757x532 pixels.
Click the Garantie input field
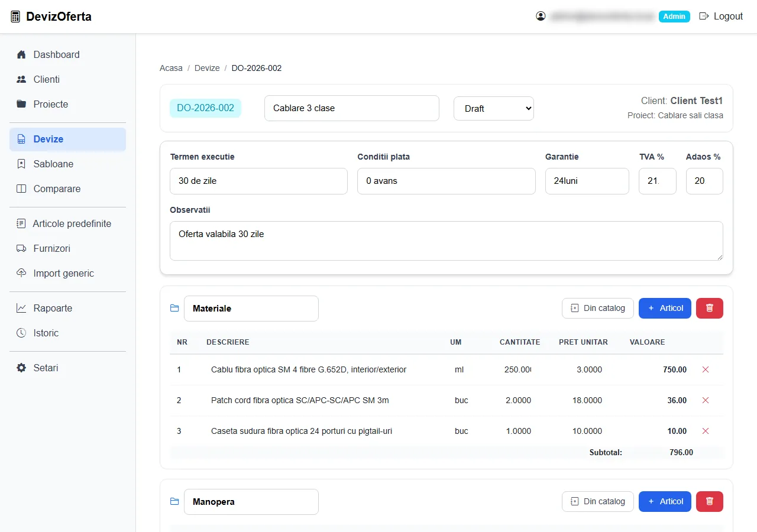(587, 181)
